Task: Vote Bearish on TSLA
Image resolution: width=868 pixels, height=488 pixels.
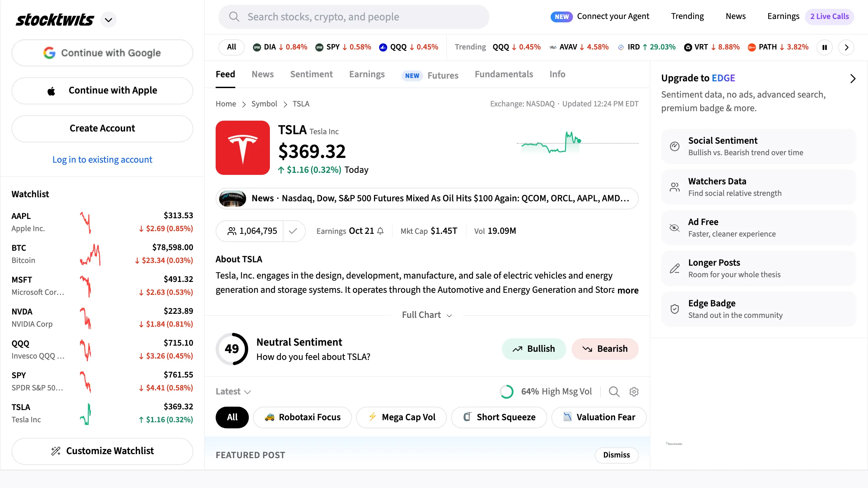Action: (x=605, y=349)
